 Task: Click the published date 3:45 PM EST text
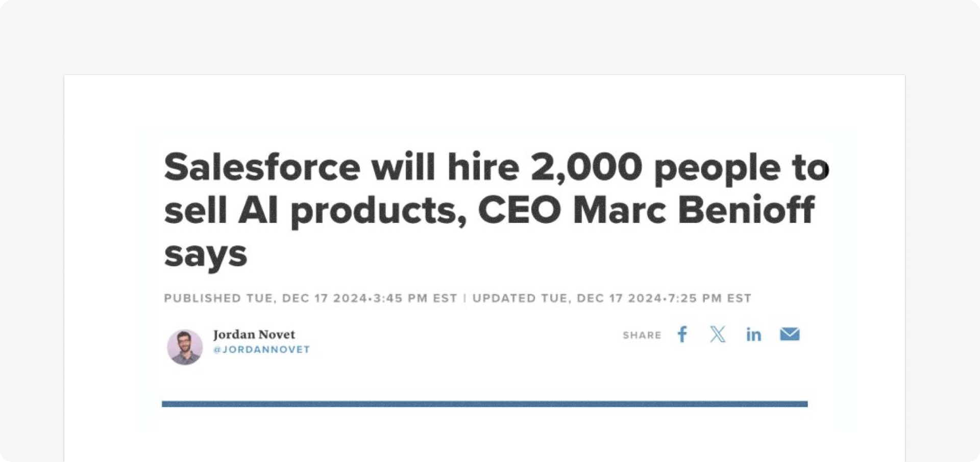(x=415, y=298)
